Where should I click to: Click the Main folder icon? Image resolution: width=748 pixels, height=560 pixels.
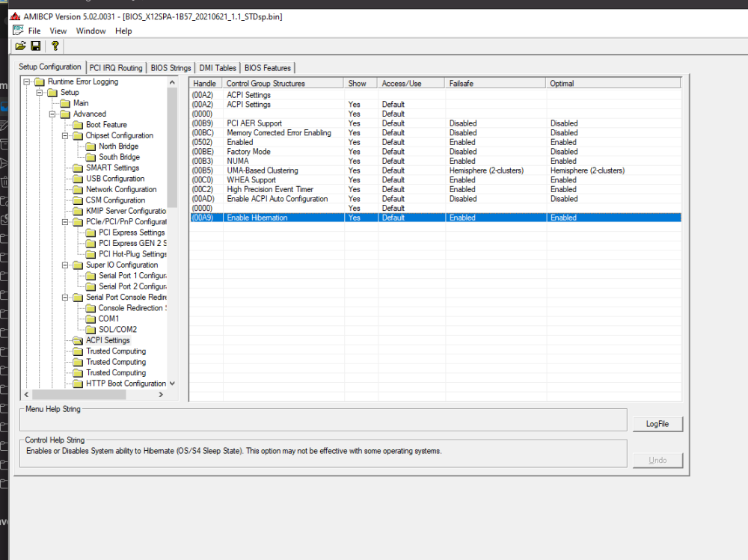click(65, 103)
